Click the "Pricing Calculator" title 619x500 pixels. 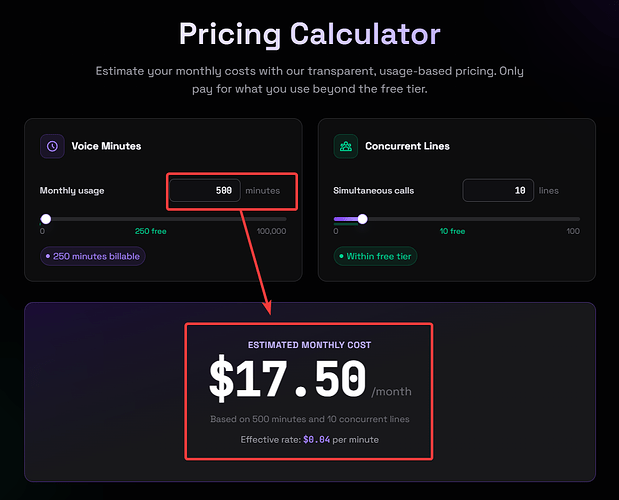click(x=309, y=34)
